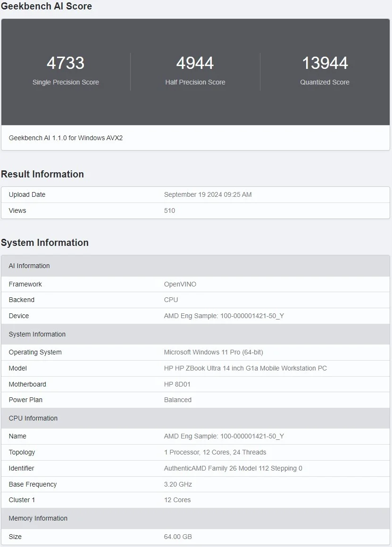Image resolution: width=392 pixels, height=547 pixels.
Task: Click the Quantized Score value 13944
Action: (x=325, y=63)
